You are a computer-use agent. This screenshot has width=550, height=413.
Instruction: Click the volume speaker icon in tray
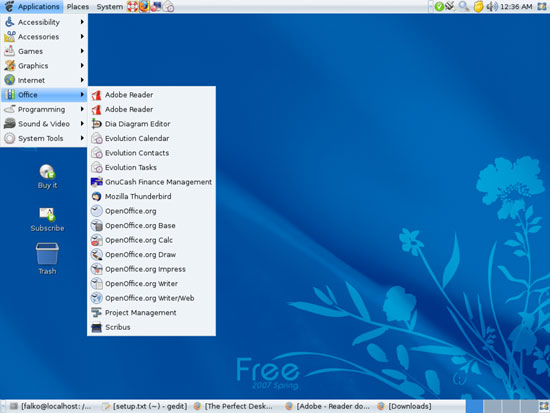tap(492, 6)
